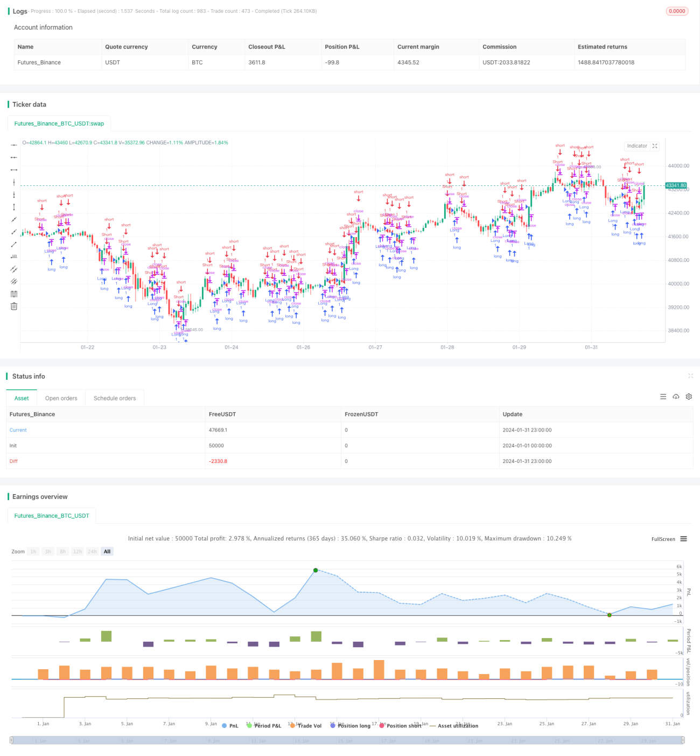Delete drawings with the trash icon
This screenshot has height=756, width=700.
tap(14, 306)
